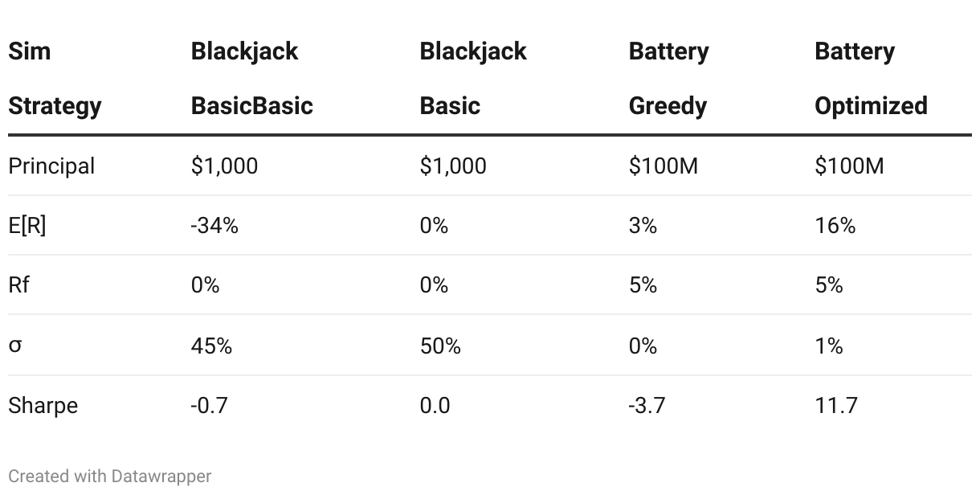Click the 45% sigma cell
The width and height of the screenshot is (980, 495).
pyautogui.click(x=211, y=346)
